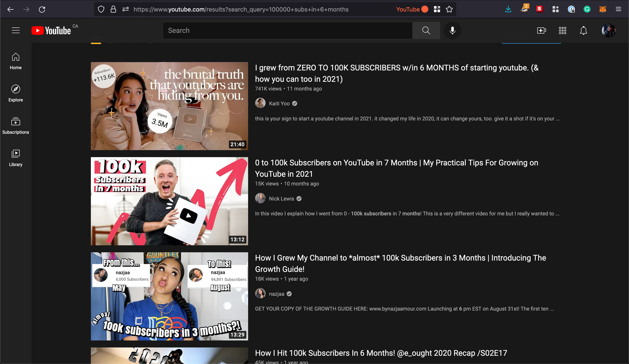Click the extension icon with badge 2
This screenshot has height=364, width=629.
pyautogui.click(x=524, y=8)
